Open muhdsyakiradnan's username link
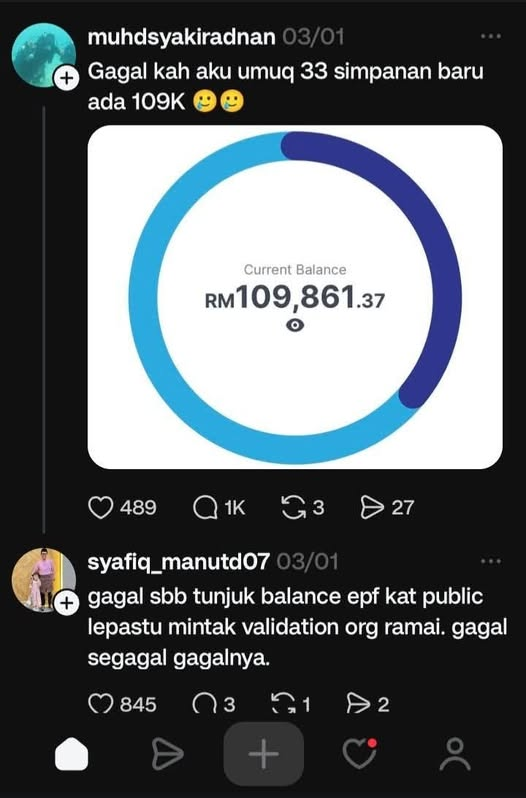Image resolution: width=526 pixels, height=798 pixels. click(182, 37)
